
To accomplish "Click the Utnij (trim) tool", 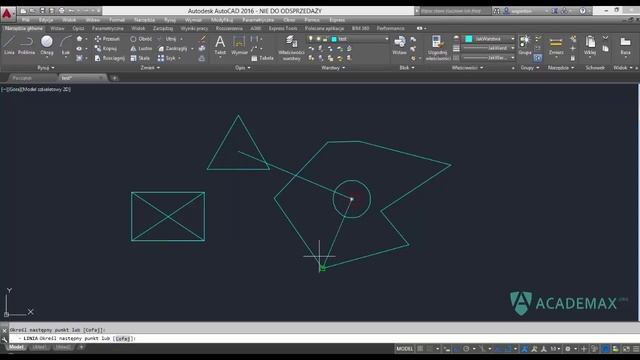I will [x=167, y=39].
